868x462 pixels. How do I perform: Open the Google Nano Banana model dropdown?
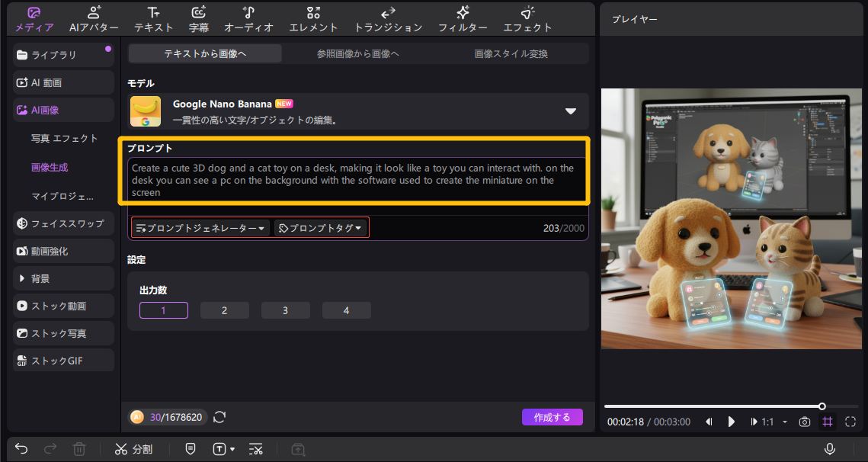(571, 111)
